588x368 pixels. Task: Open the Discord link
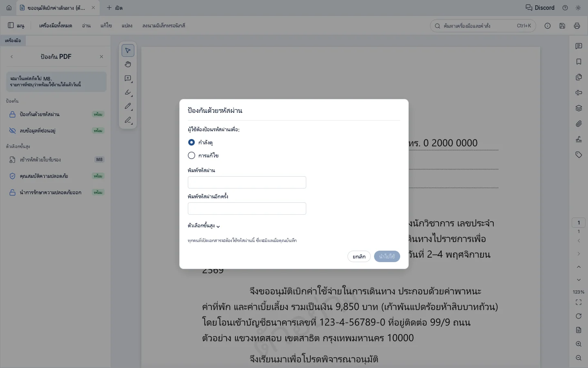click(x=540, y=8)
